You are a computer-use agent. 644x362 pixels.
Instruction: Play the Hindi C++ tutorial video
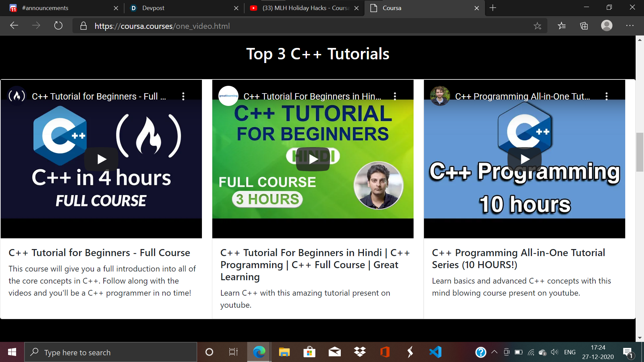pyautogui.click(x=313, y=159)
